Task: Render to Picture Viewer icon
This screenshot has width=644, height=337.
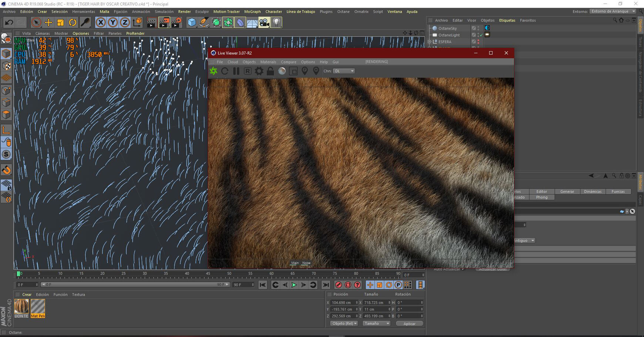Action: (x=164, y=23)
